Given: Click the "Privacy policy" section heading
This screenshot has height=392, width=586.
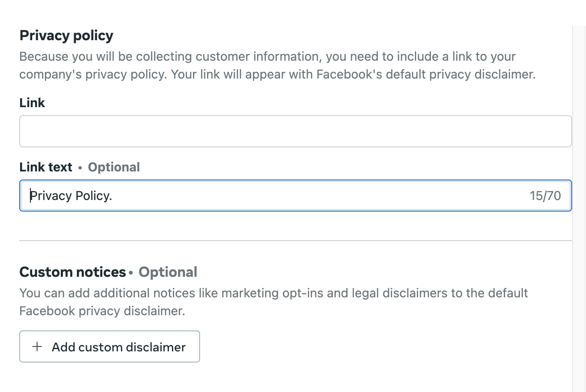Looking at the screenshot, I should tap(66, 35).
